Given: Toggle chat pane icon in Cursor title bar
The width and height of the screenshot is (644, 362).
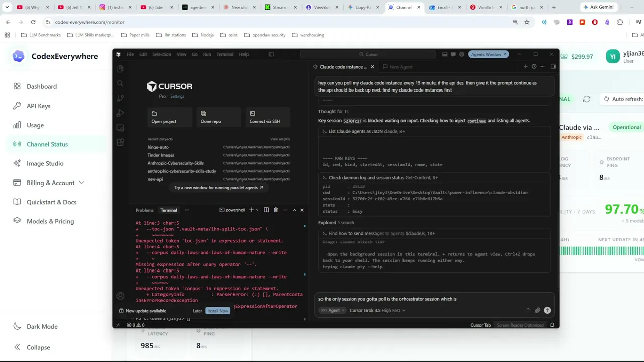Looking at the screenshot, I should 453,54.
